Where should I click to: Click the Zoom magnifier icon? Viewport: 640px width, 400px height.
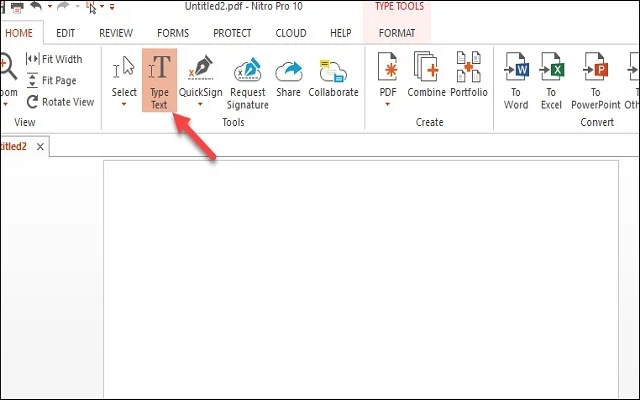tap(8, 68)
